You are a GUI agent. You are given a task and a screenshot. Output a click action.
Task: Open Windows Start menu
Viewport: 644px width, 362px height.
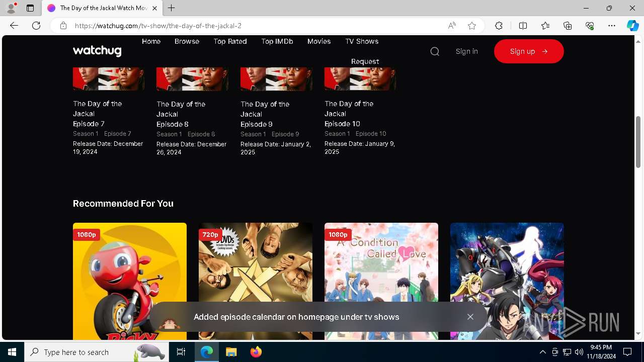(12, 352)
